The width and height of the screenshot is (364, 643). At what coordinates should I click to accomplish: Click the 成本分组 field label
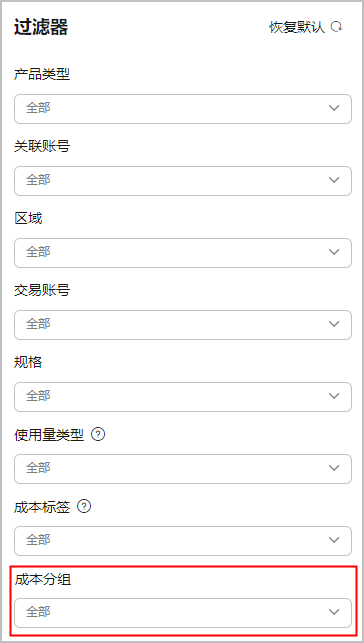click(x=42, y=579)
